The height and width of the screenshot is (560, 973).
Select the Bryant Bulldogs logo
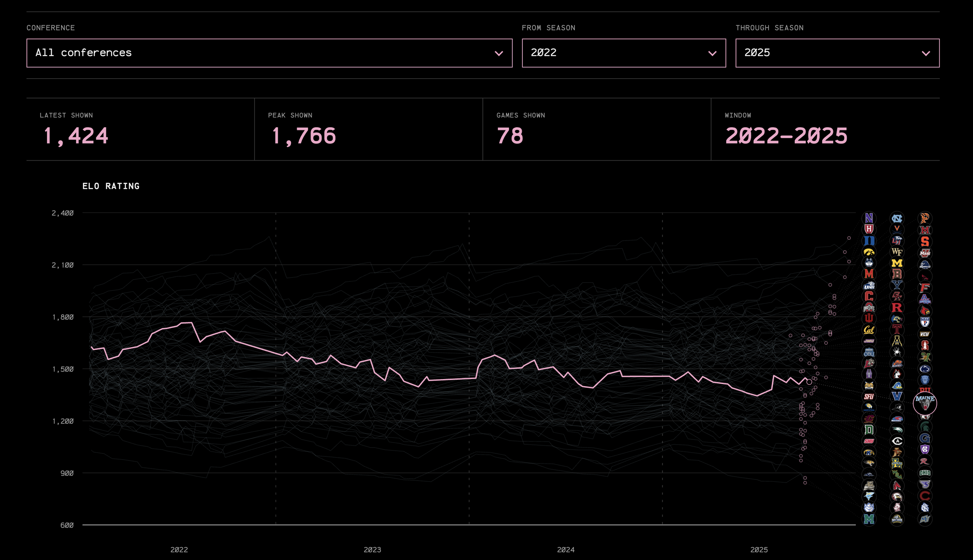tap(869, 486)
